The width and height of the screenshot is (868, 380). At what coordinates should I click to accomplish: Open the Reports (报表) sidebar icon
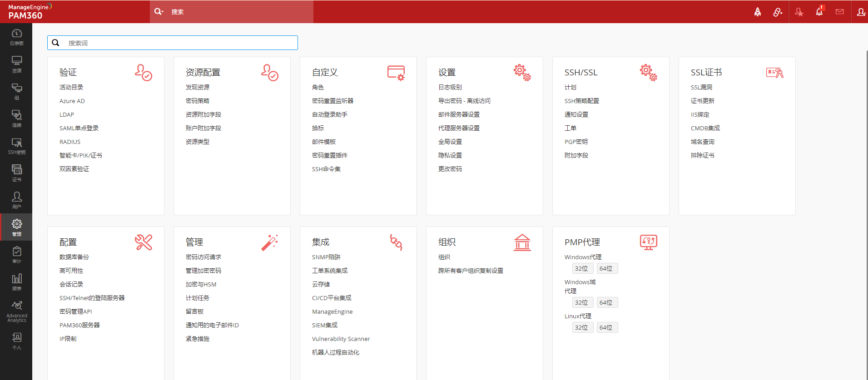click(x=16, y=282)
